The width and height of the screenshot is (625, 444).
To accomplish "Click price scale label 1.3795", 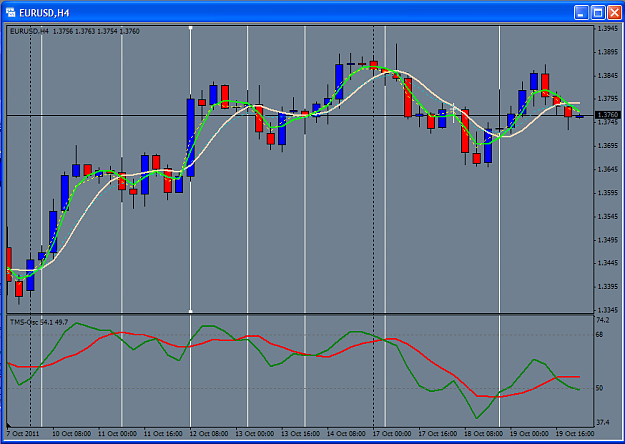I will [607, 99].
